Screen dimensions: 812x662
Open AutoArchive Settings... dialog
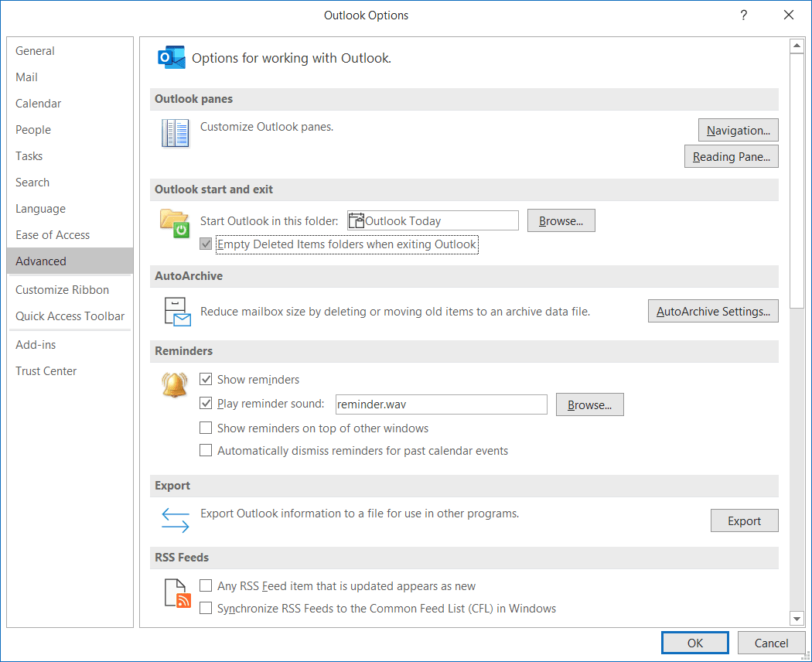coord(713,312)
